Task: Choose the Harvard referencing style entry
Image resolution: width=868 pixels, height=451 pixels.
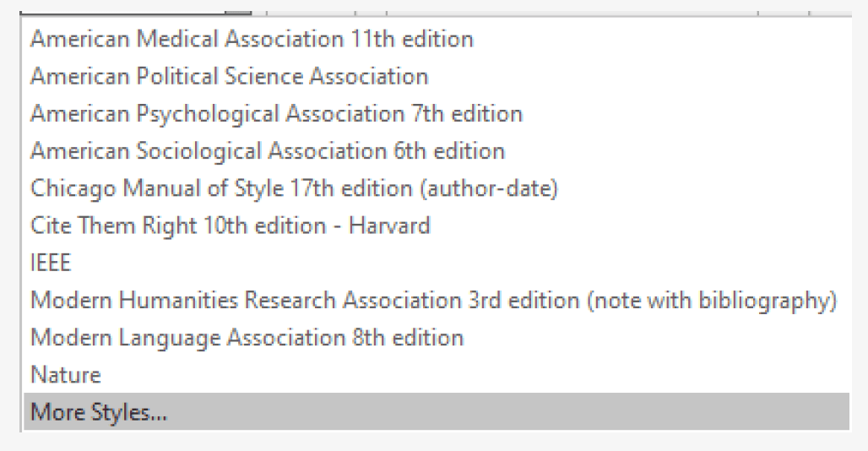Action: pyautogui.click(x=231, y=225)
